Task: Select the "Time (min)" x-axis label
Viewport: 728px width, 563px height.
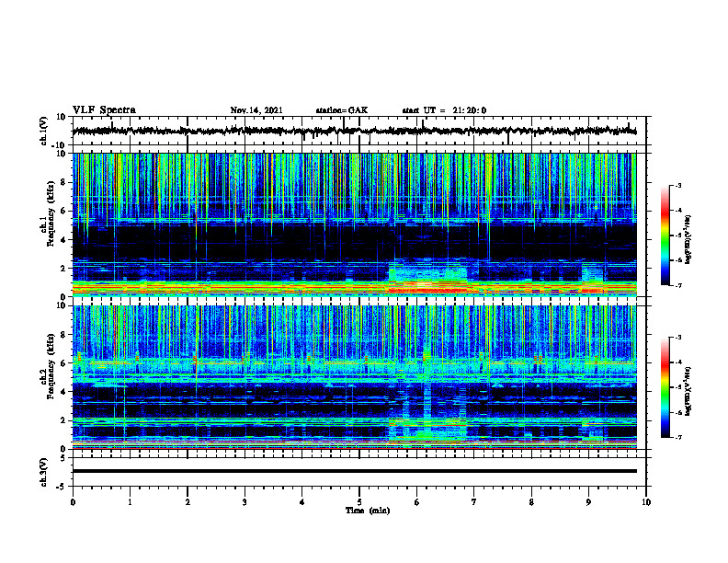Action: pos(368,511)
